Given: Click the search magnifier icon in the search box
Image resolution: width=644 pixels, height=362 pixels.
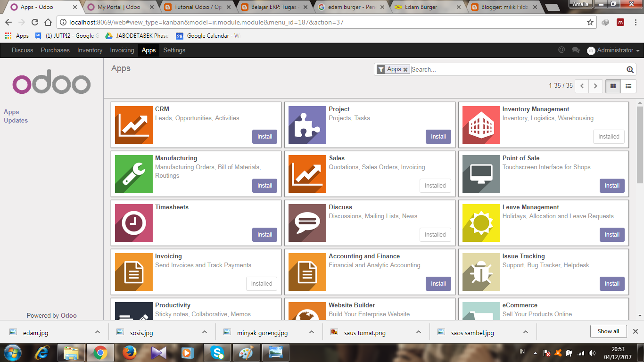Looking at the screenshot, I should click(x=630, y=70).
